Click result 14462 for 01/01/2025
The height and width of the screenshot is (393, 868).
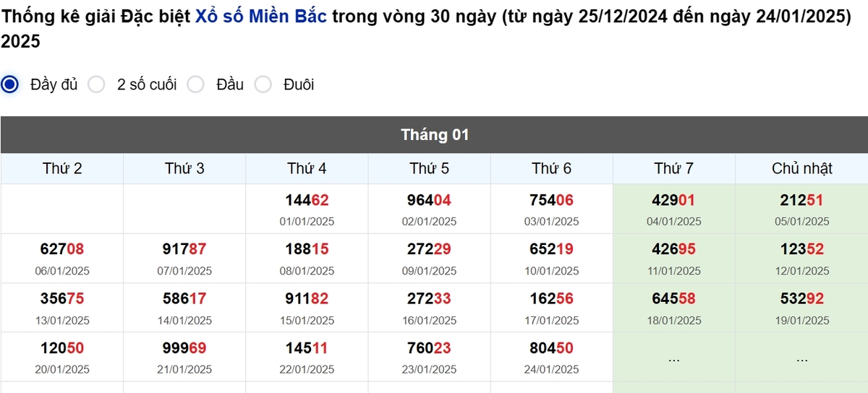click(x=307, y=200)
